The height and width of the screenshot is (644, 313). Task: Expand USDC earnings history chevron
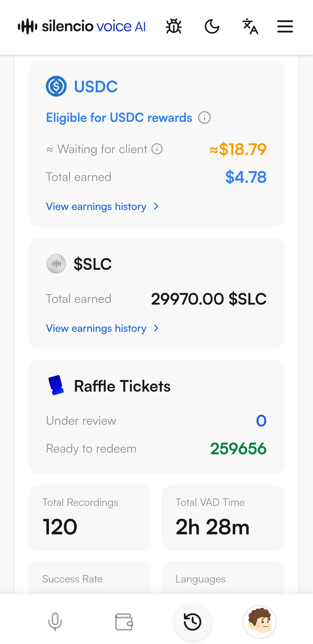click(x=156, y=207)
